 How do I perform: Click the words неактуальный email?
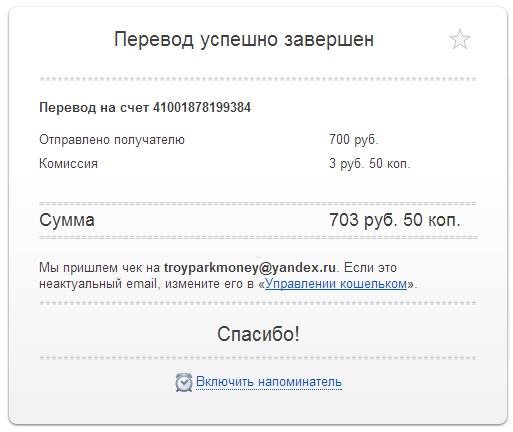[x=98, y=284]
